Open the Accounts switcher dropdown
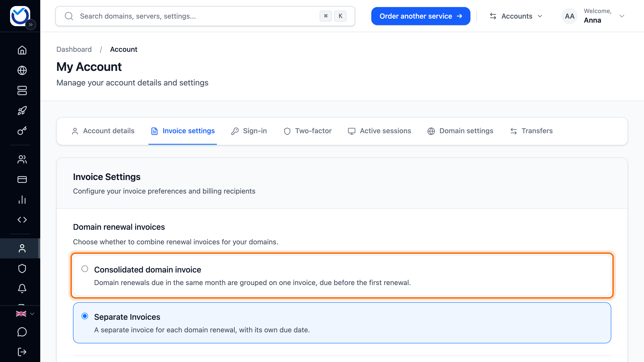Viewport: 644px width, 362px height. (x=516, y=16)
